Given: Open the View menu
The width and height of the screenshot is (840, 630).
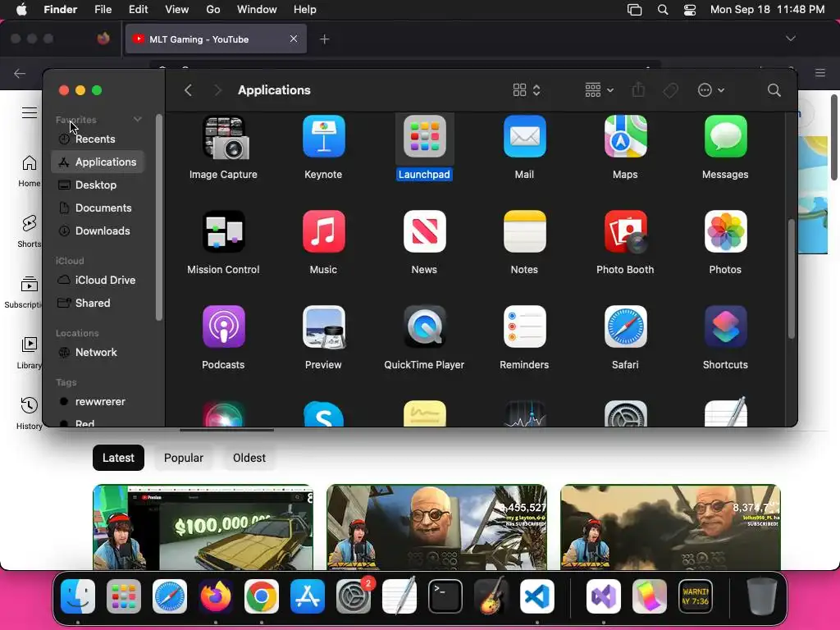Looking at the screenshot, I should point(177,10).
